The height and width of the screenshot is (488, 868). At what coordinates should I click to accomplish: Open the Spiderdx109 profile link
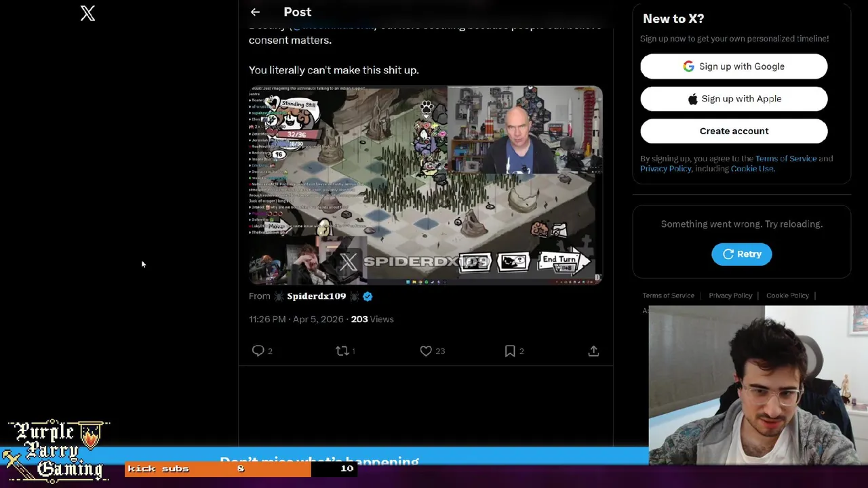pos(316,296)
